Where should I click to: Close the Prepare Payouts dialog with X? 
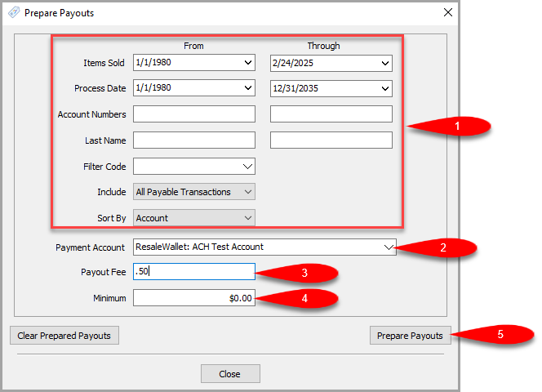pos(448,12)
